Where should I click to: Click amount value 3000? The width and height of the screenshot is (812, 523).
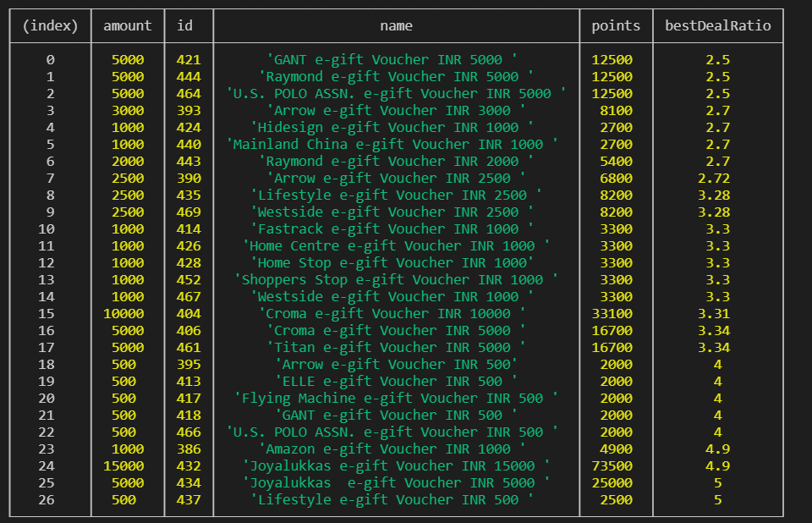(128, 111)
